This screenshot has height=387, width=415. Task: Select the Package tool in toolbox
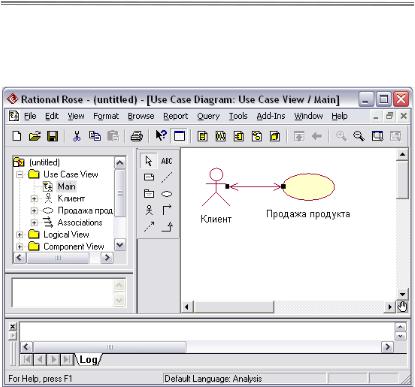point(149,193)
